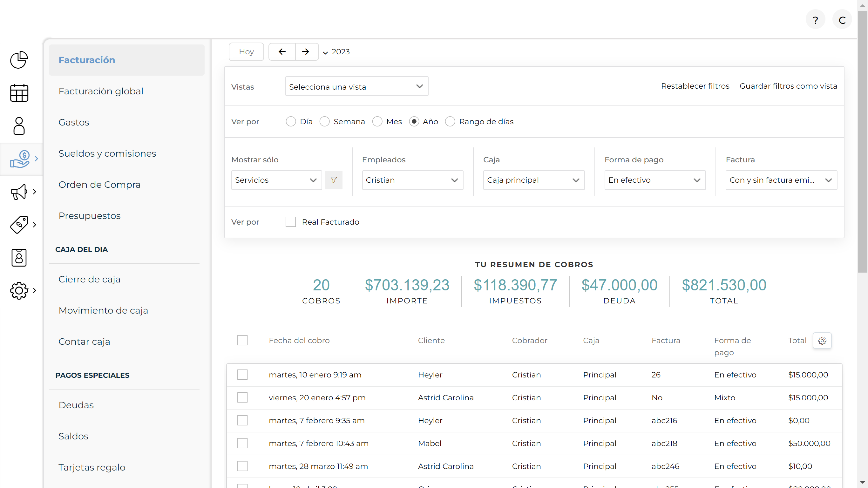Open Sueldos y comisiones menu item

coord(107,154)
